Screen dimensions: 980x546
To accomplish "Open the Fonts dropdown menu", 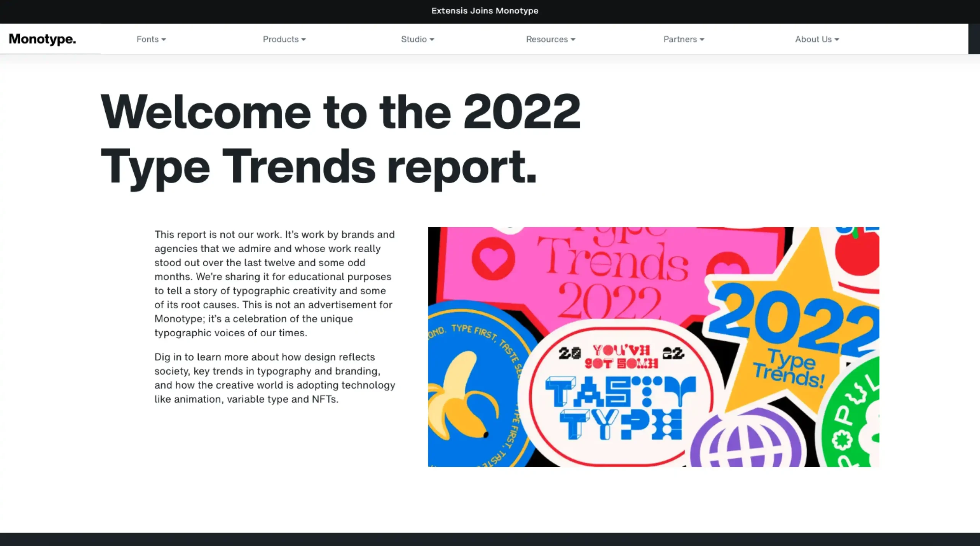I will pyautogui.click(x=151, y=39).
